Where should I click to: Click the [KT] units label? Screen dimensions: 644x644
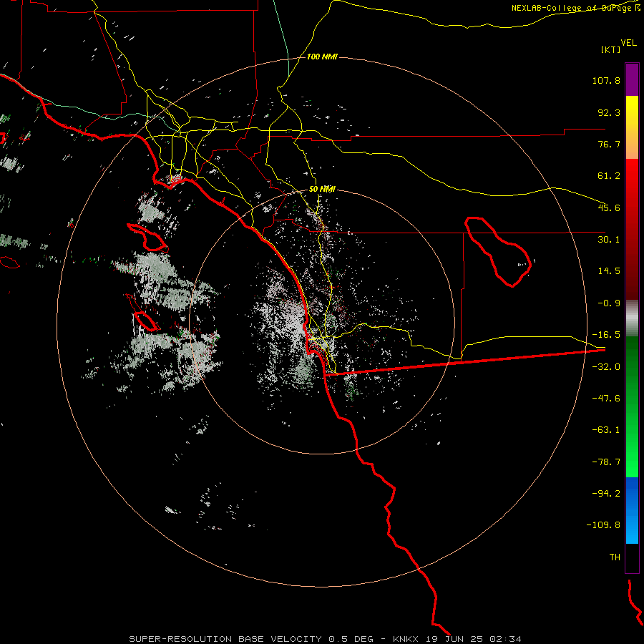click(x=611, y=49)
